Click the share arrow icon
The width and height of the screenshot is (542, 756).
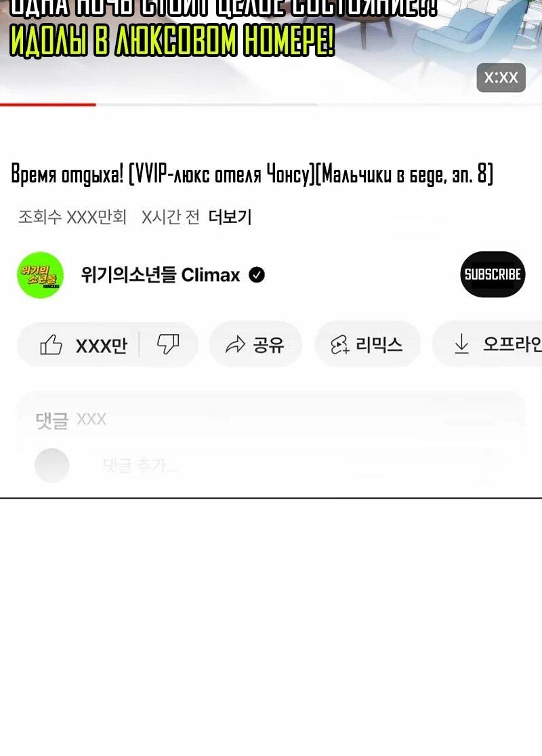235,345
